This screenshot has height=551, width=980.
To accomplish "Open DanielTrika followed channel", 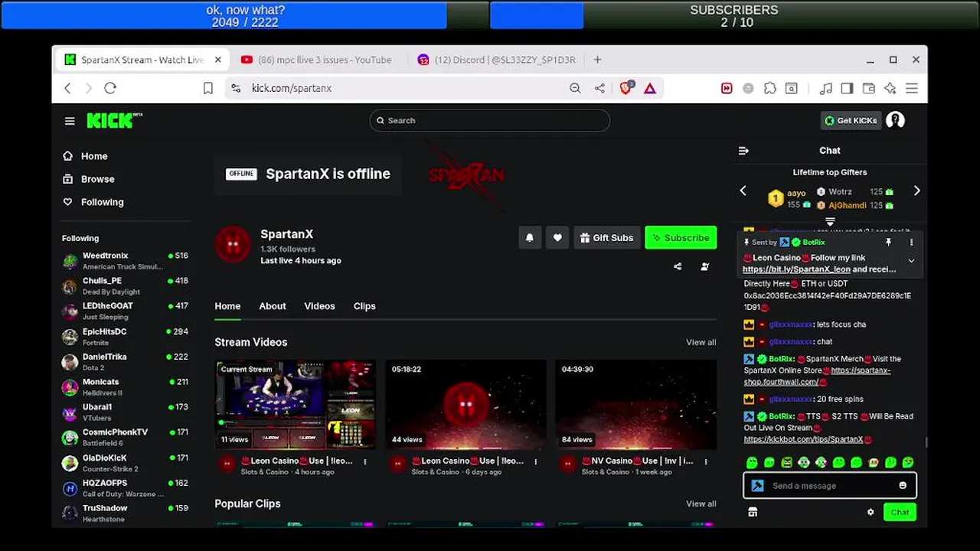I will 125,362.
